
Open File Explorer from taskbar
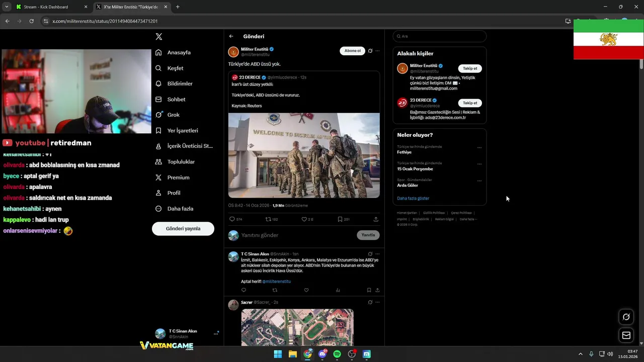[293, 354]
